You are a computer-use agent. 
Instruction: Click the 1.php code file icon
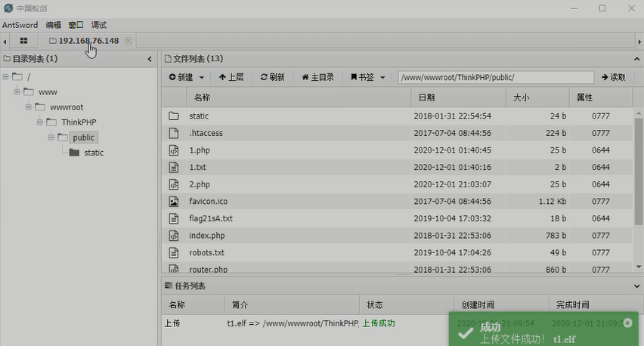point(174,150)
